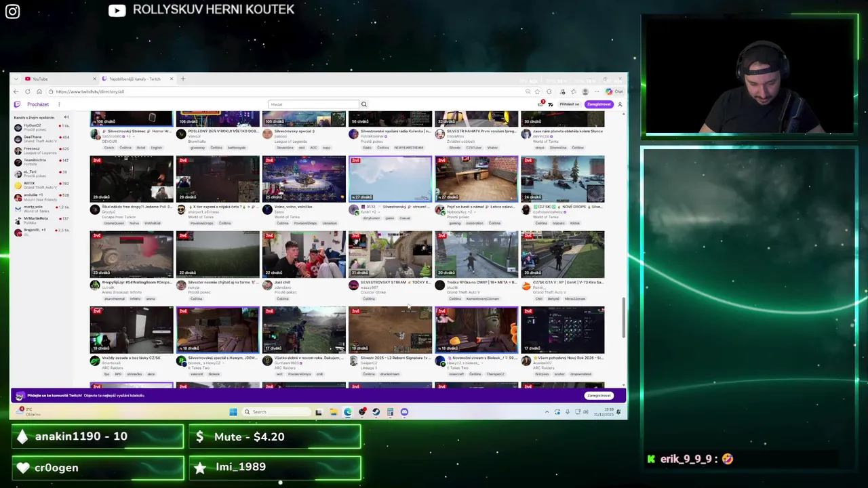This screenshot has height=488, width=868.
Task: Click the Přihlásit se login button
Action: click(x=570, y=104)
